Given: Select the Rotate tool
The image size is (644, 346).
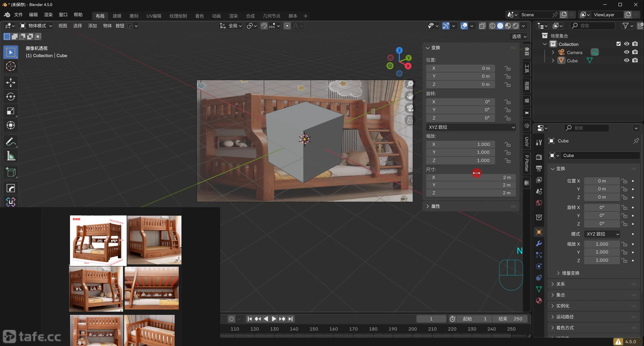Looking at the screenshot, I should pyautogui.click(x=11, y=97).
